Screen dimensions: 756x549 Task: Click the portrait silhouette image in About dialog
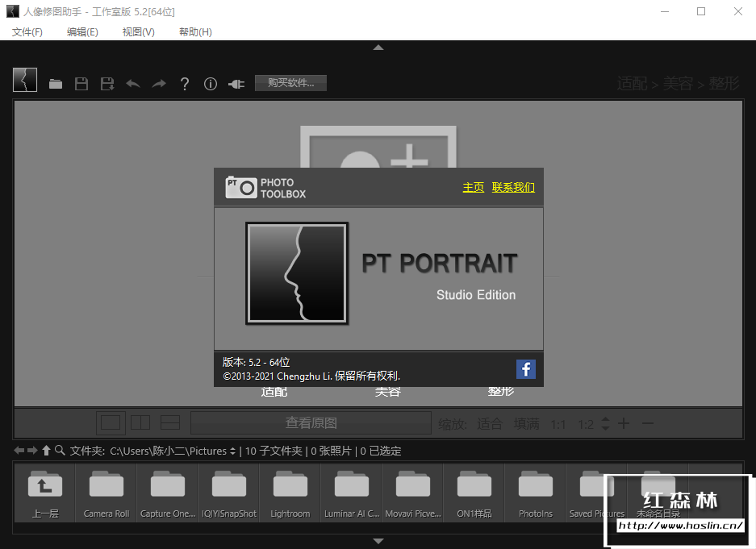click(x=297, y=273)
